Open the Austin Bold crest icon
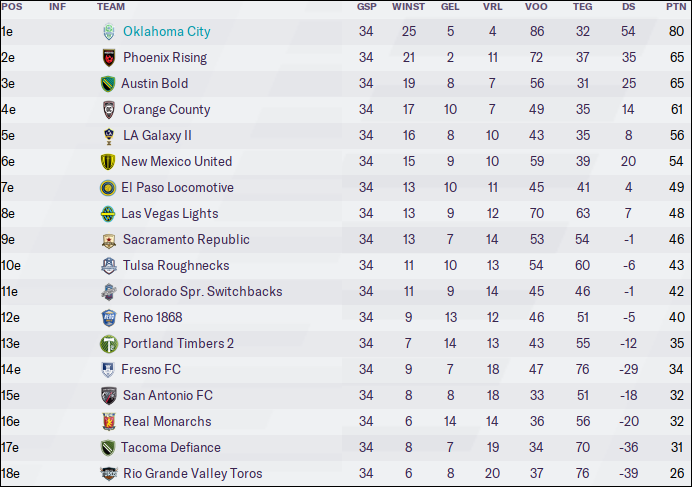Viewport: 692px width, 487px height. (108, 84)
